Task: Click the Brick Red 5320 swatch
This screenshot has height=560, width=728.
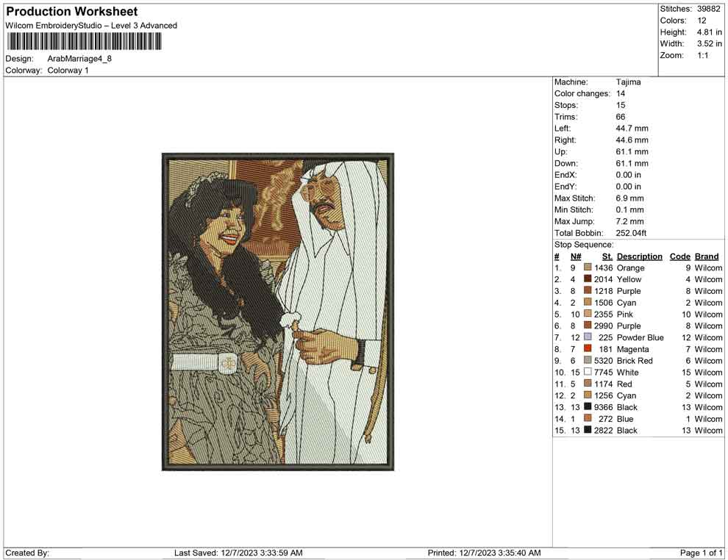Action: point(588,360)
